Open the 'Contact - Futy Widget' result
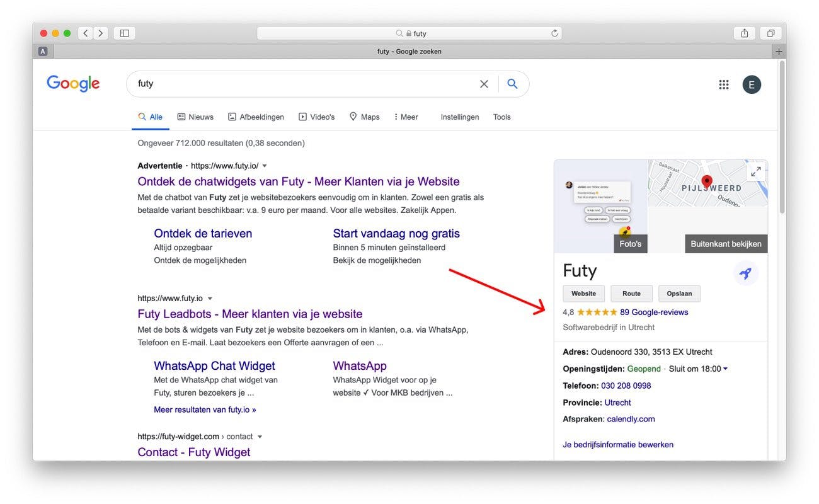 [x=194, y=452]
